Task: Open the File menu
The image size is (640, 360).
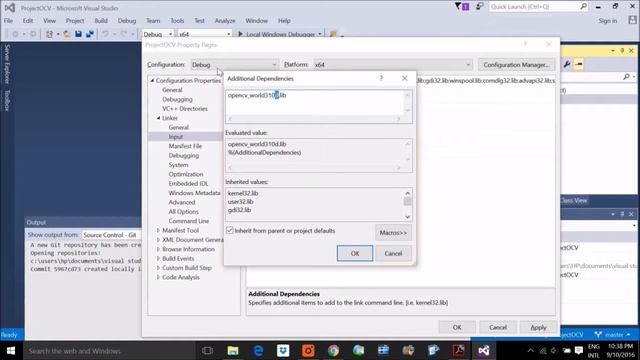Action: (8, 20)
